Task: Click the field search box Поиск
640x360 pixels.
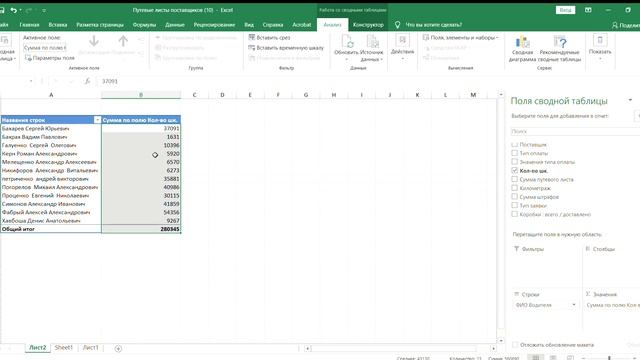Action: 576,131
